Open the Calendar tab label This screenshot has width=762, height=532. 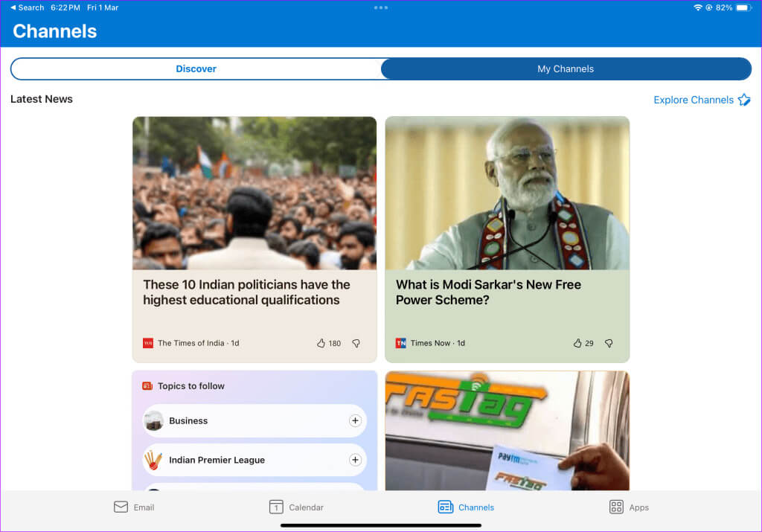[306, 507]
